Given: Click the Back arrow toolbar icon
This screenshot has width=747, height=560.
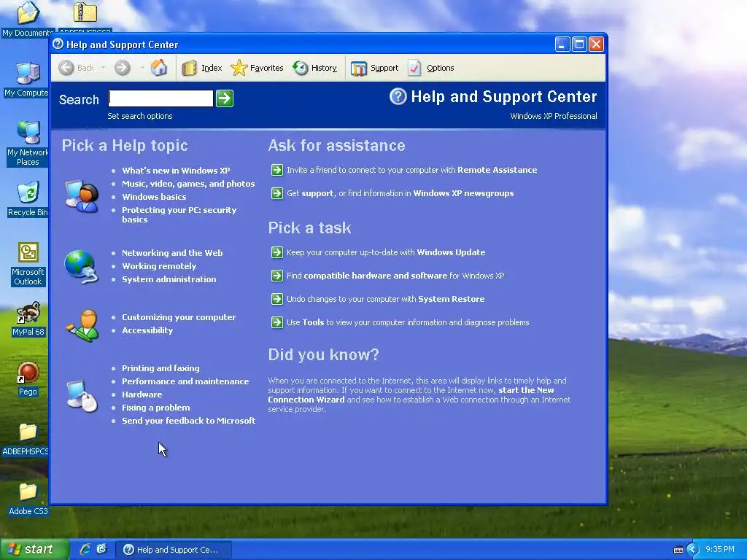Looking at the screenshot, I should 66,68.
